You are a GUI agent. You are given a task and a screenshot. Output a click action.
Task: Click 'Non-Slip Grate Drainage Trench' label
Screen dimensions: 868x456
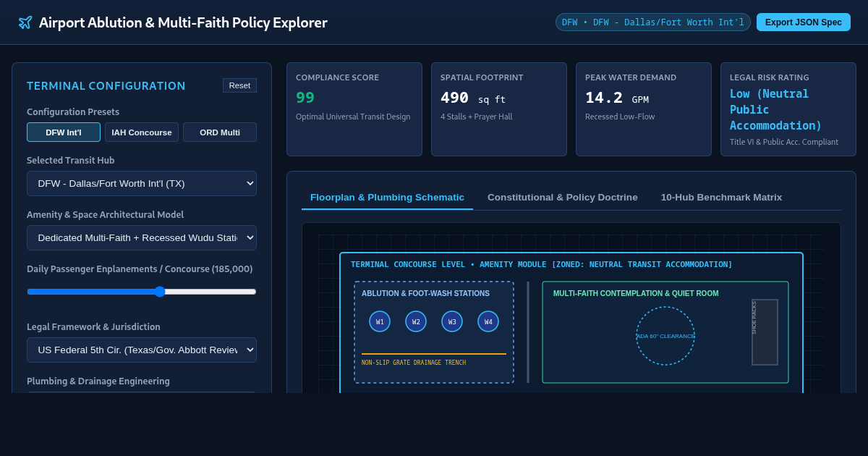[x=414, y=363]
